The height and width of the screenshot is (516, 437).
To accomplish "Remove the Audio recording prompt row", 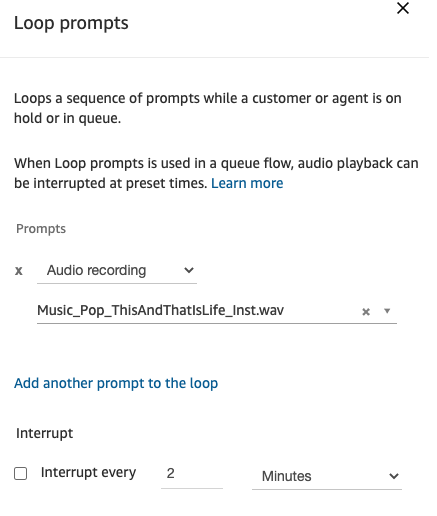I will click(19, 271).
